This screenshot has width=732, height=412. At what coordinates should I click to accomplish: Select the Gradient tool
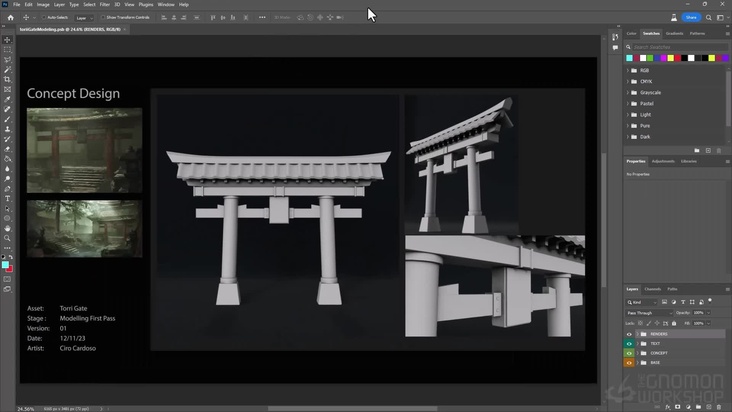[7, 159]
